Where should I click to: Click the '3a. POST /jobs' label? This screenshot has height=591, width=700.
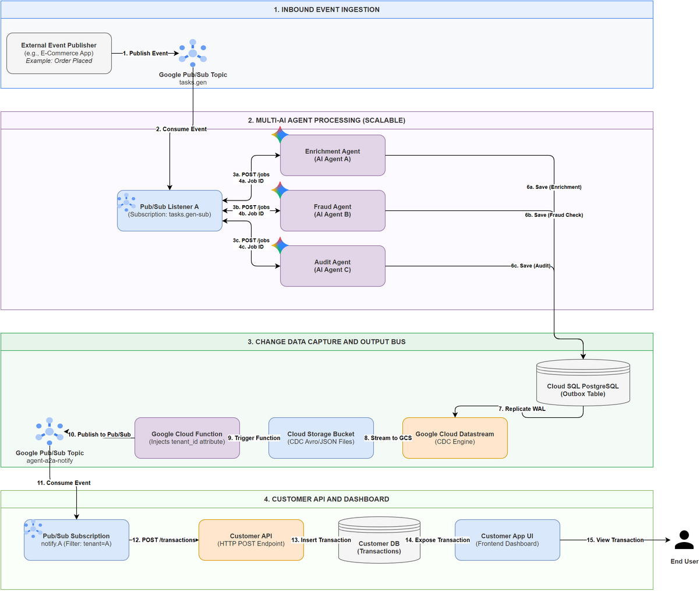[x=251, y=174]
